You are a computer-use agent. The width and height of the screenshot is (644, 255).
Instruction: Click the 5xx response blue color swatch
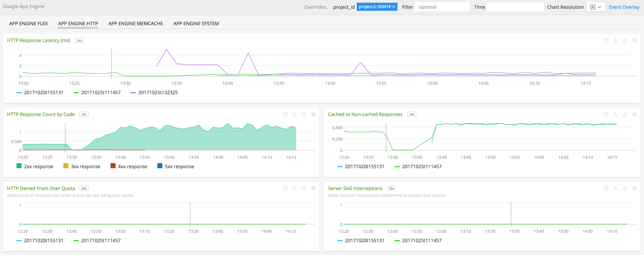tap(160, 166)
